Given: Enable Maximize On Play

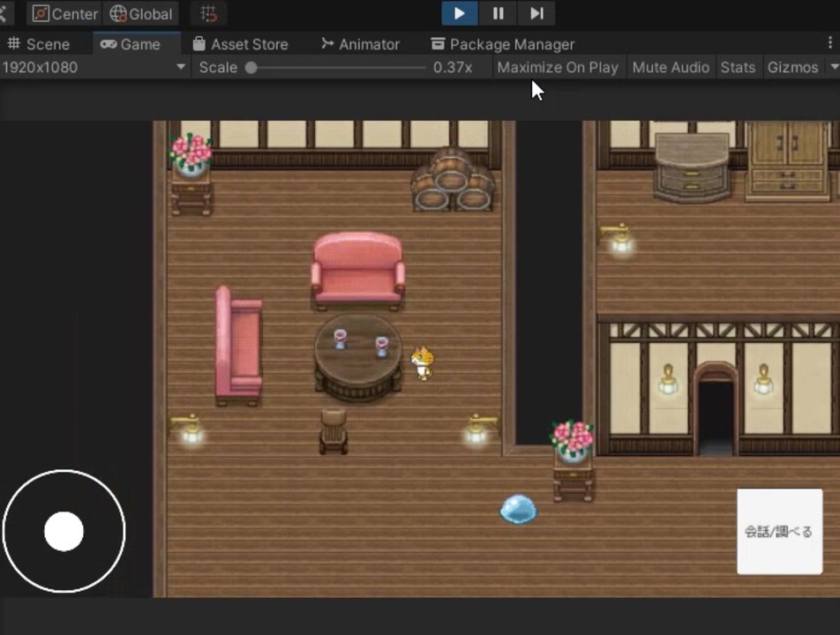Looking at the screenshot, I should 557,67.
